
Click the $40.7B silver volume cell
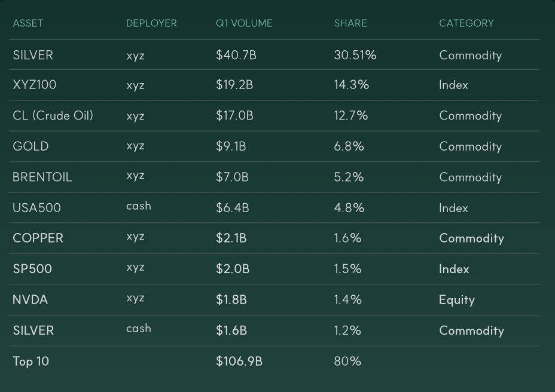(236, 55)
